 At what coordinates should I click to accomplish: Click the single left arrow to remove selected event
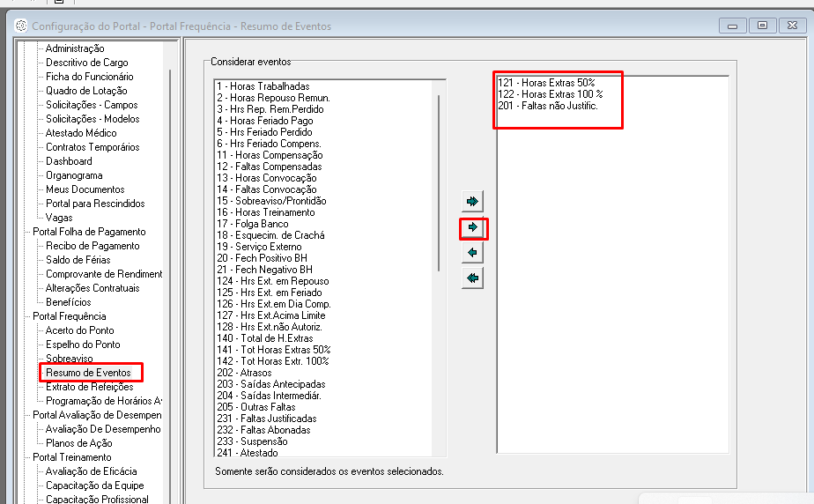coord(473,254)
